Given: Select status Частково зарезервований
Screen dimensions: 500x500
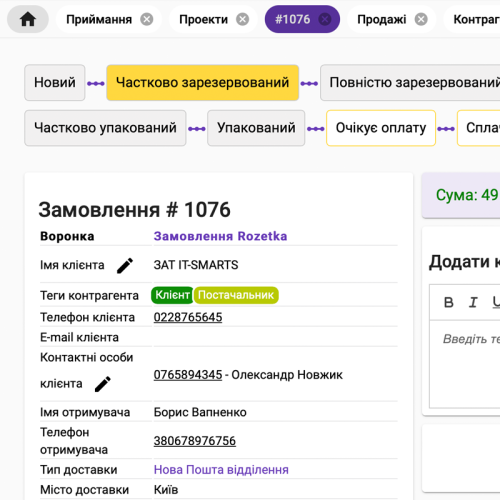Looking at the screenshot, I should point(202,82).
